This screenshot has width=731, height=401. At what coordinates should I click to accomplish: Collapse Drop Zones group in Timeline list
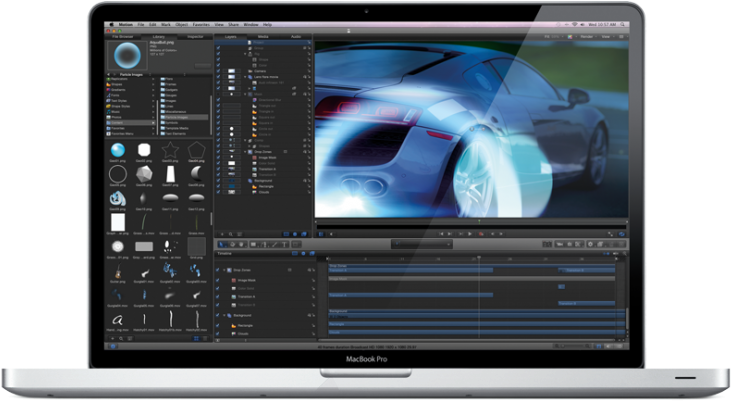[224, 270]
